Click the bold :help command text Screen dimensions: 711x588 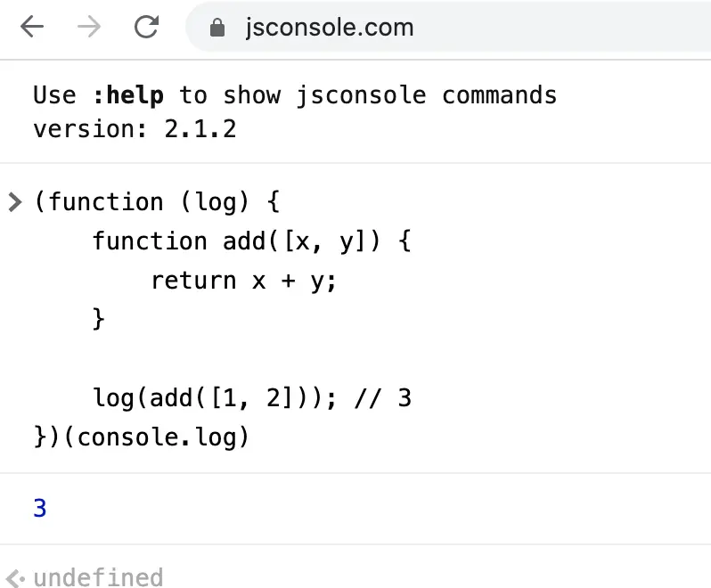(x=128, y=95)
